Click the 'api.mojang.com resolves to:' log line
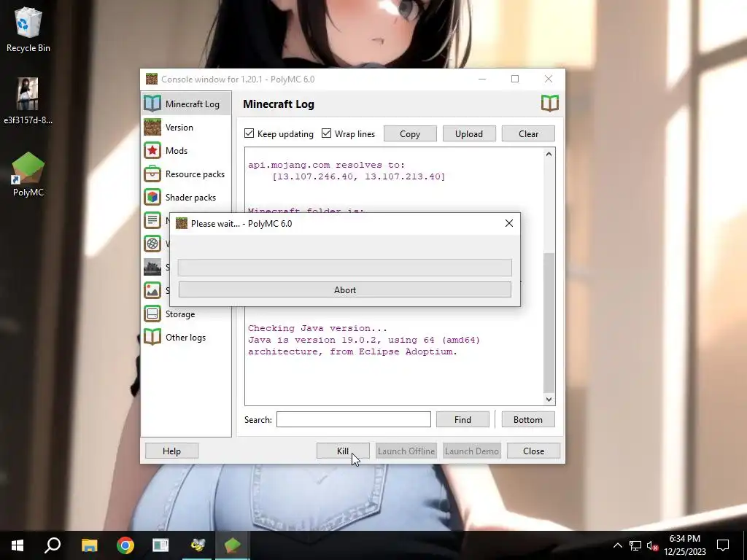 pos(326,165)
